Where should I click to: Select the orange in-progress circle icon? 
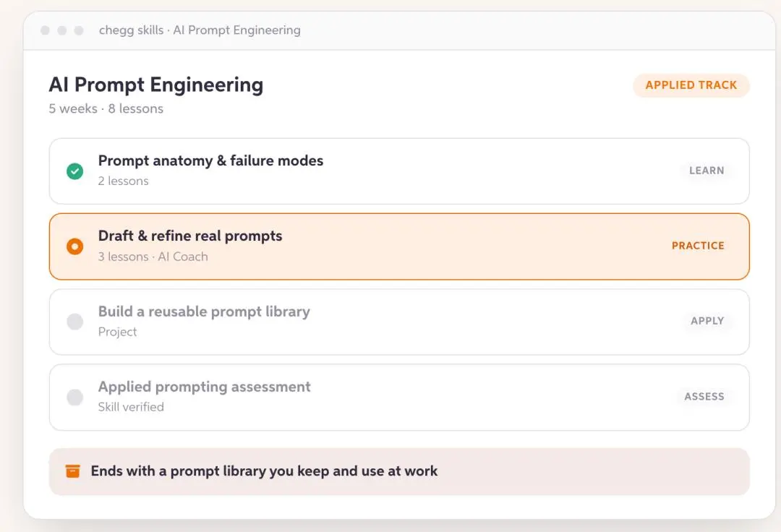[74, 246]
